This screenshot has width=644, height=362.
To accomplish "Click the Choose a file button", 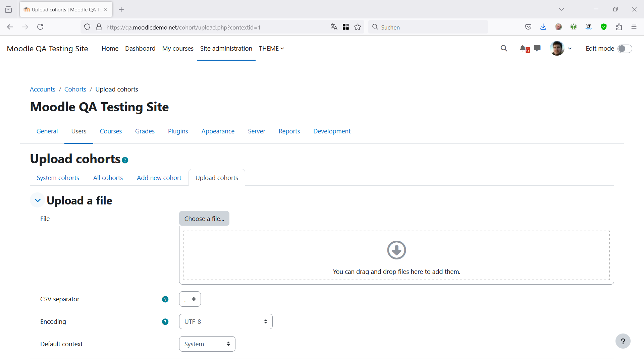I will (204, 219).
